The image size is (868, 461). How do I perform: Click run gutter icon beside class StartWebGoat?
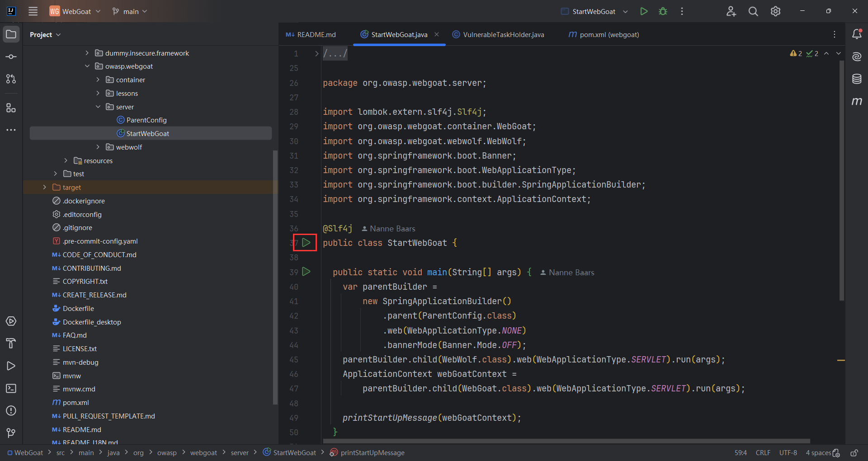[306, 243]
